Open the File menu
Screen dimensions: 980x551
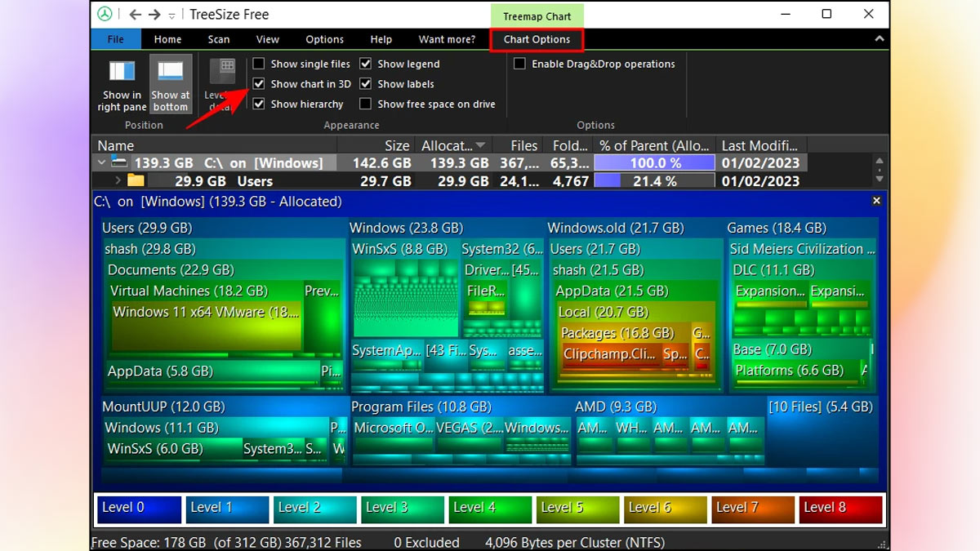tap(115, 39)
